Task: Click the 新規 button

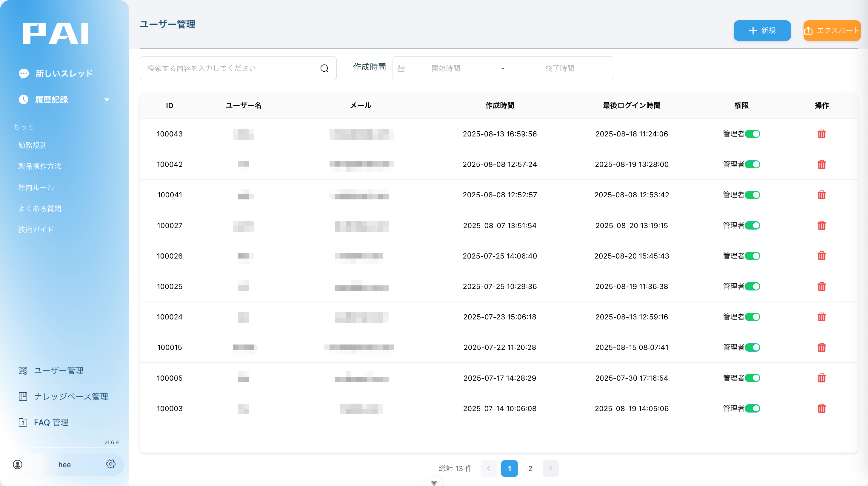Action: [x=762, y=30]
